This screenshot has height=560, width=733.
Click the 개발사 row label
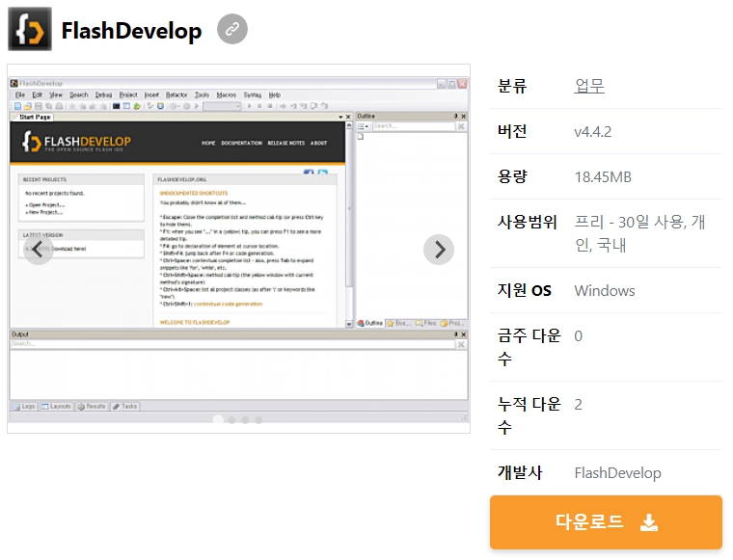(x=520, y=472)
